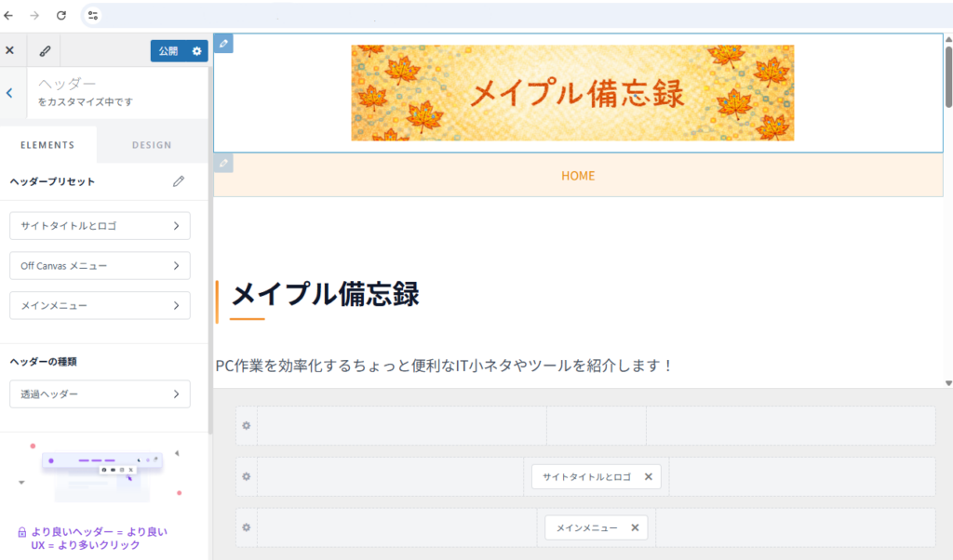
Task: Close the customizer with the X icon
Action: 10,51
